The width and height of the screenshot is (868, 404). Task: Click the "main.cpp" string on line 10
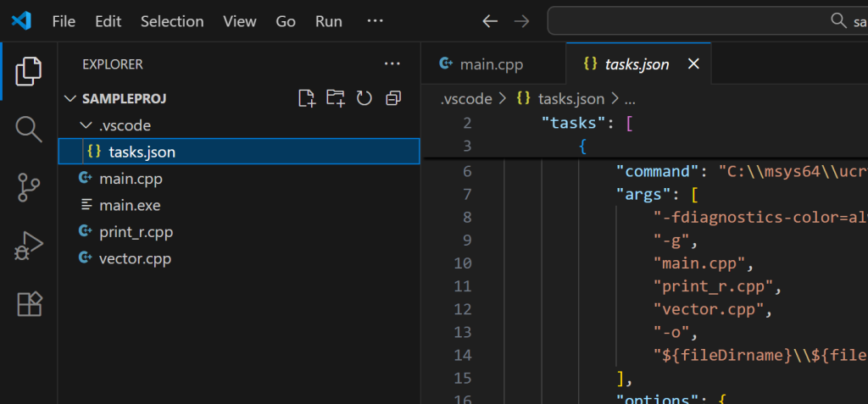point(699,263)
